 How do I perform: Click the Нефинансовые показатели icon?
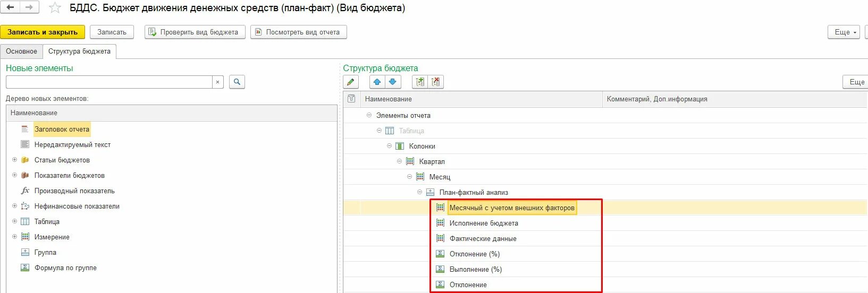(24, 206)
